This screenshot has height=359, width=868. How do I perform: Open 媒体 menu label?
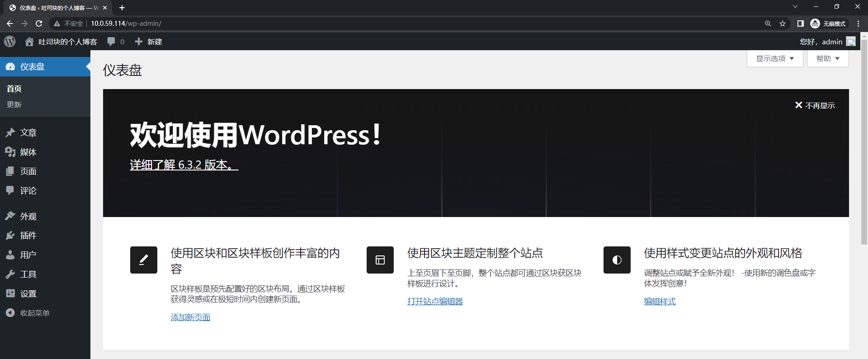click(28, 152)
